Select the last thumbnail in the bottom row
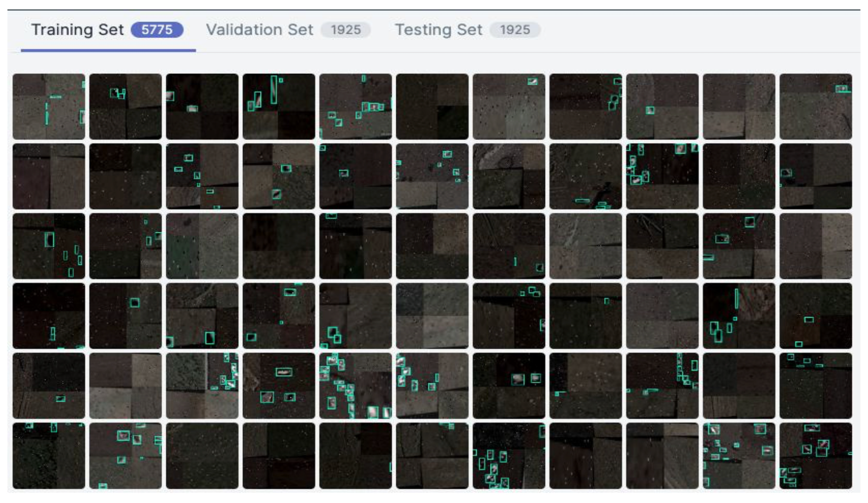This screenshot has height=503, width=868. 815,455
